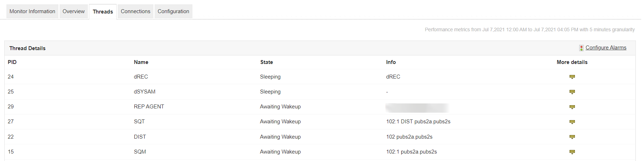Go to the Configuration tab
The width and height of the screenshot is (644, 161).
(173, 11)
